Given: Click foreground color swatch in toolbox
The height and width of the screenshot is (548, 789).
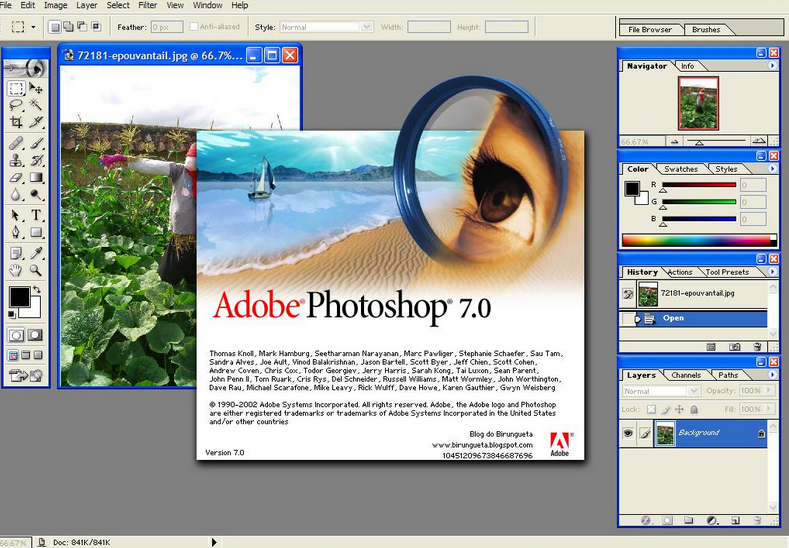Looking at the screenshot, I should click(x=19, y=297).
